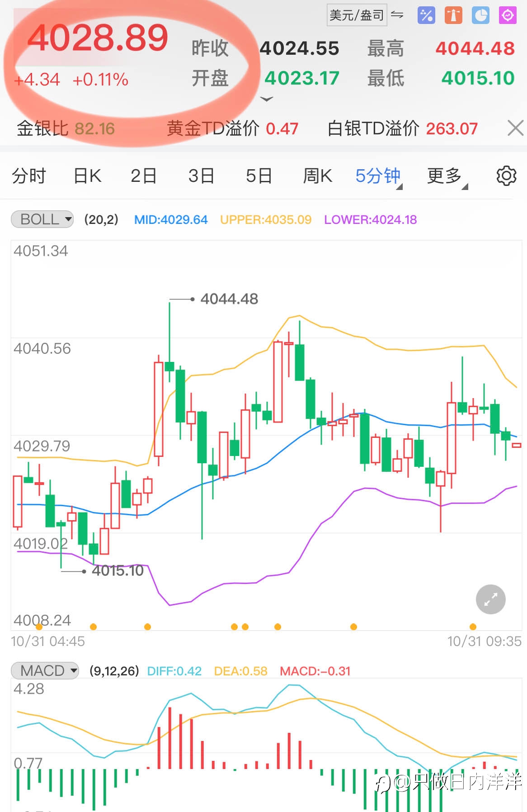Click the 白银TD溢价 263.07 link
Viewport: 527px width, 812px height.
(x=402, y=128)
